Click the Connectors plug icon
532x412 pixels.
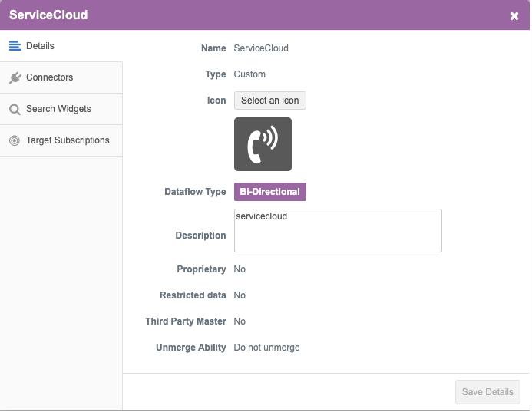pyautogui.click(x=15, y=77)
